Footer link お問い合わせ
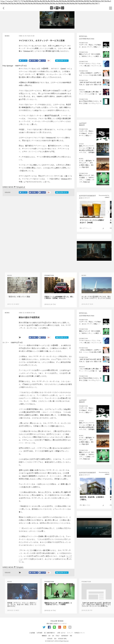 (x=61, y=633)
